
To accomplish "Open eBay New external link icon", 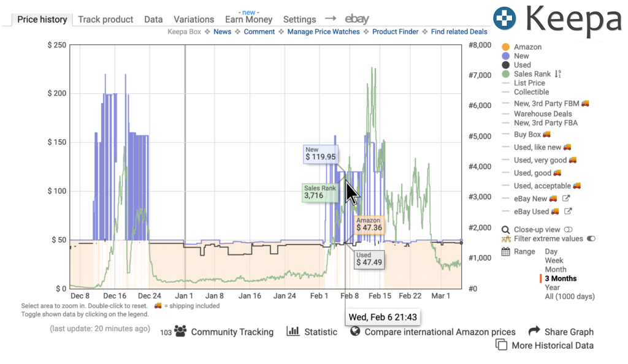I will point(566,198).
